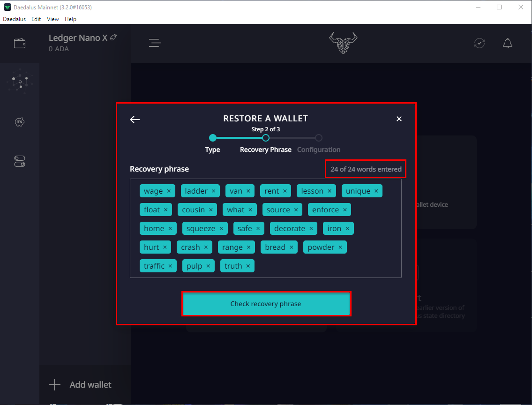Close the Restore a Wallet dialog
The height and width of the screenshot is (405, 532).
[x=399, y=119]
